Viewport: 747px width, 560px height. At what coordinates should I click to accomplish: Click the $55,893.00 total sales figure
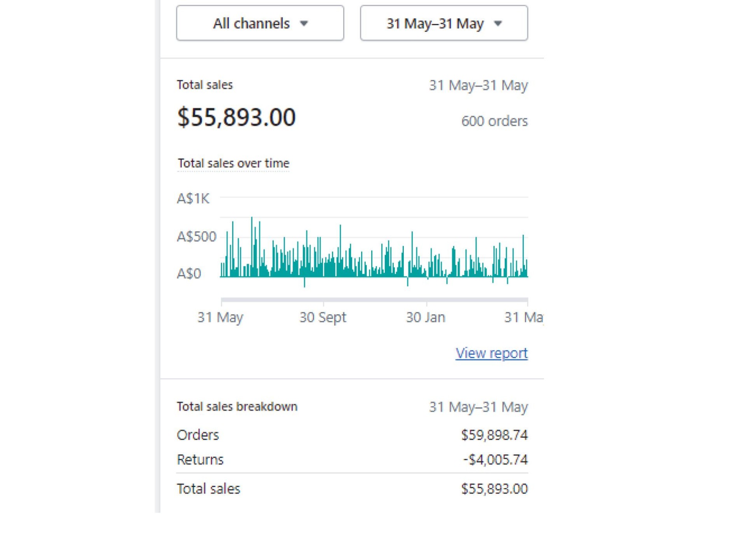pyautogui.click(x=236, y=117)
